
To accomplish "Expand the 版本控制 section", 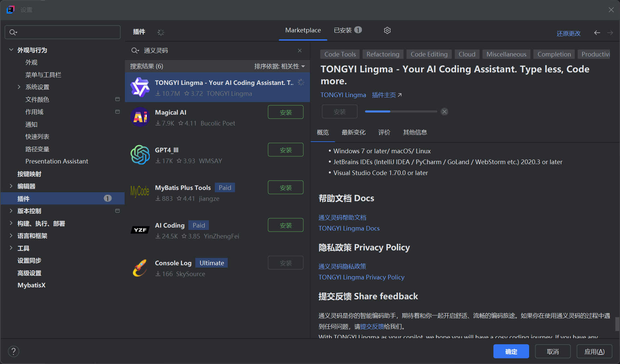I will click(x=11, y=211).
